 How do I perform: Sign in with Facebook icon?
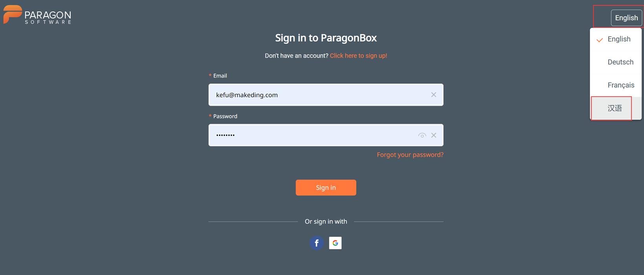pyautogui.click(x=317, y=243)
